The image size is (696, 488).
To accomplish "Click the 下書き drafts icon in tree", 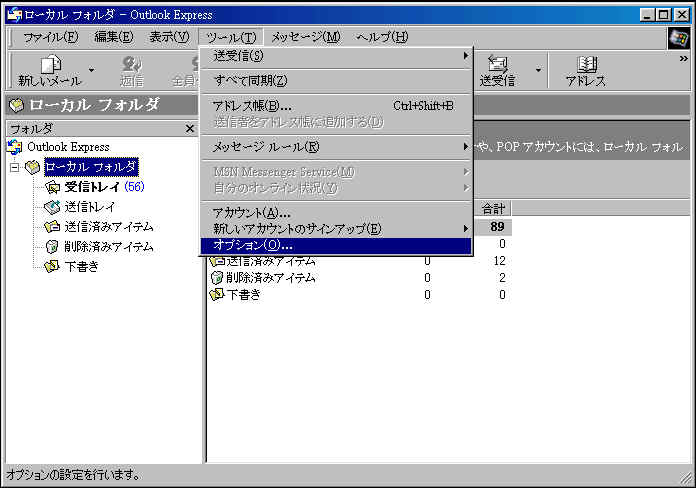I will pyautogui.click(x=52, y=266).
